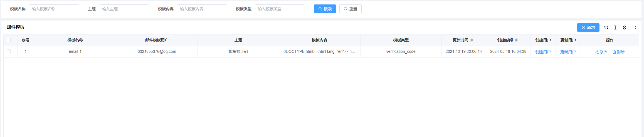This screenshot has width=644, height=137.
Task: Toggle fullscreen table icon
Action: pos(634,28)
